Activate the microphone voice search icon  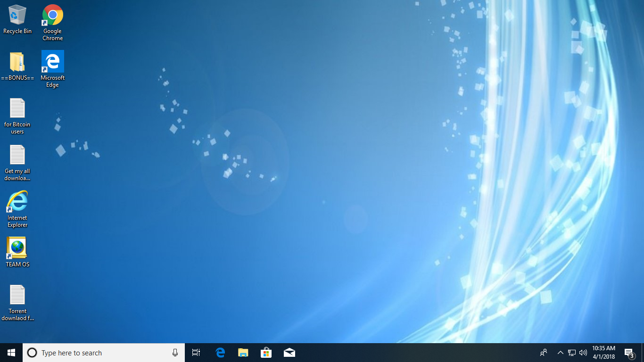[175, 353]
